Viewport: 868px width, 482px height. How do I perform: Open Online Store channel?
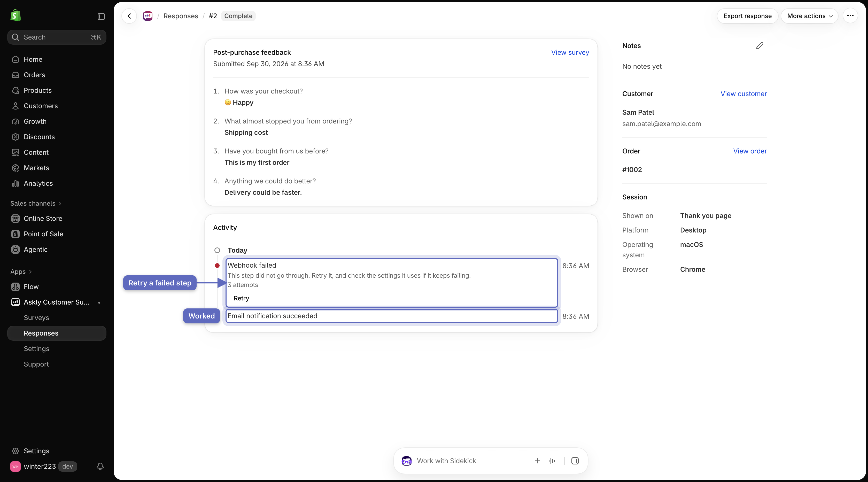[x=57, y=218]
